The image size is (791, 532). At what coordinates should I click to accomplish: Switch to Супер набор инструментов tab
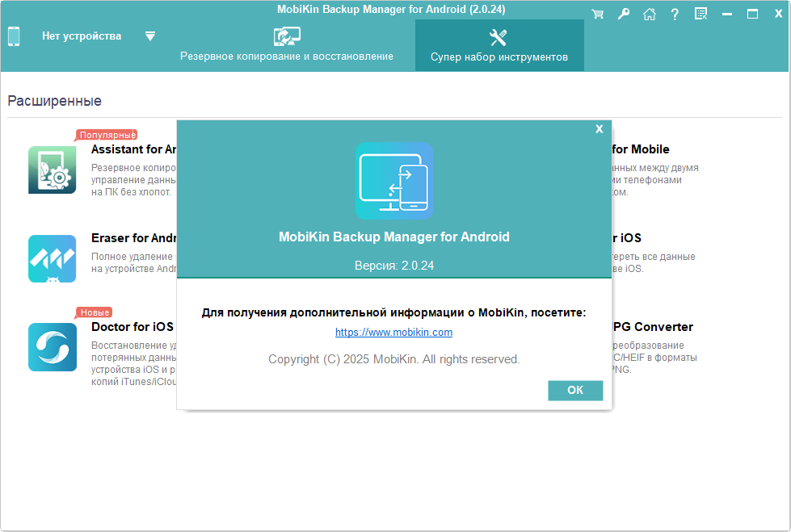499,45
